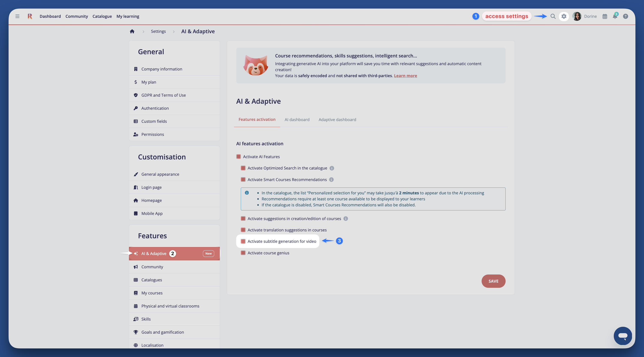Screen dimensions: 644x357
Task: Open the chat support bubble
Action: [623, 336]
